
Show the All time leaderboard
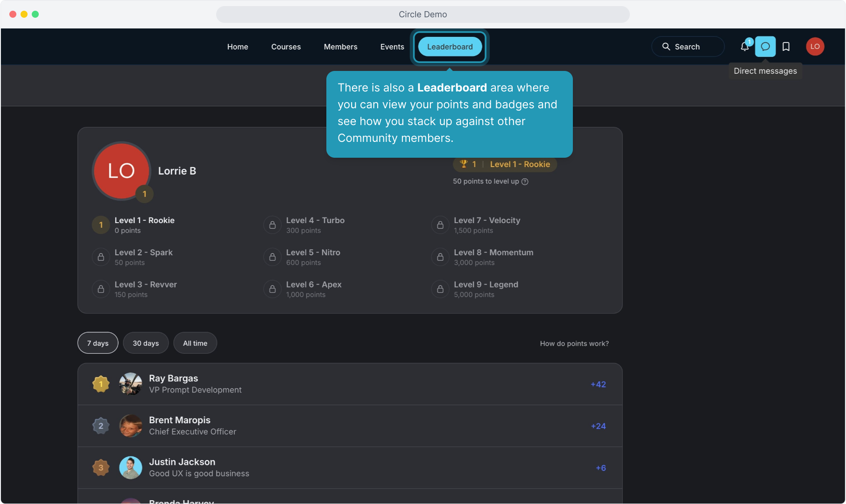click(195, 343)
